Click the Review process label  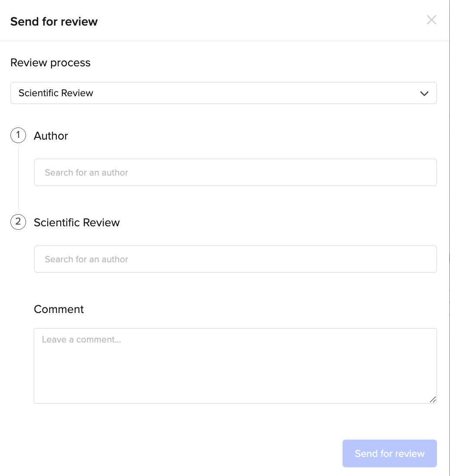point(50,63)
